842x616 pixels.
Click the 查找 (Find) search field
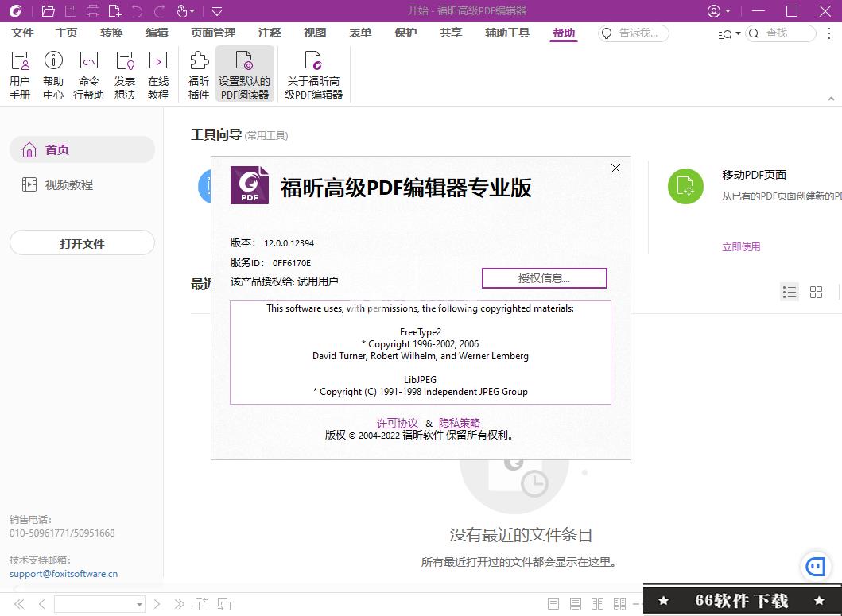tap(781, 33)
